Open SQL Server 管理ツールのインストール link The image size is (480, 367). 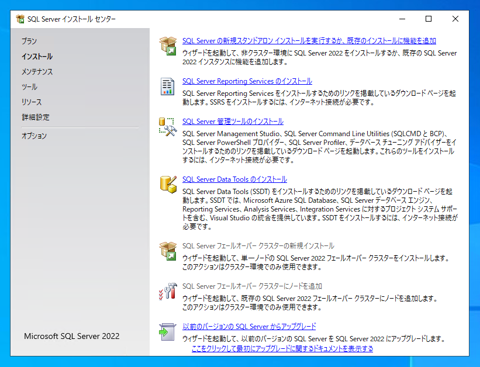pyautogui.click(x=233, y=122)
